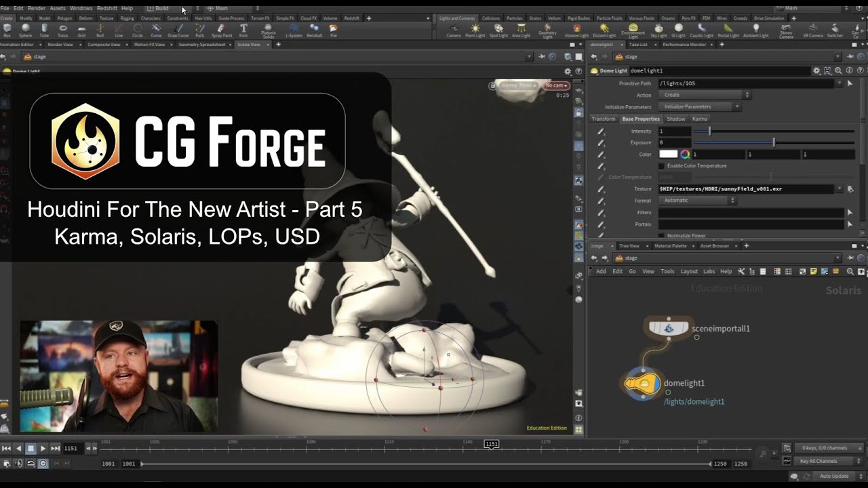Viewport: 868px width, 488px height.
Task: Select the Torus shelf tool
Action: tap(63, 30)
